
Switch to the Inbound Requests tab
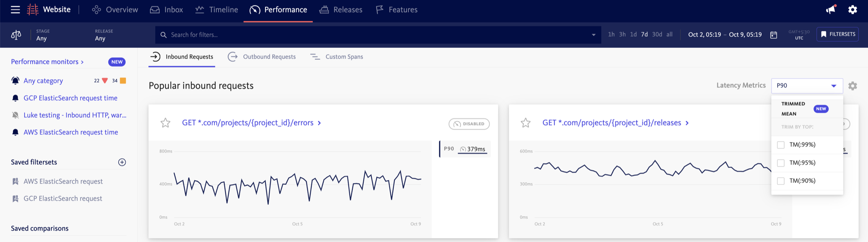(181, 57)
